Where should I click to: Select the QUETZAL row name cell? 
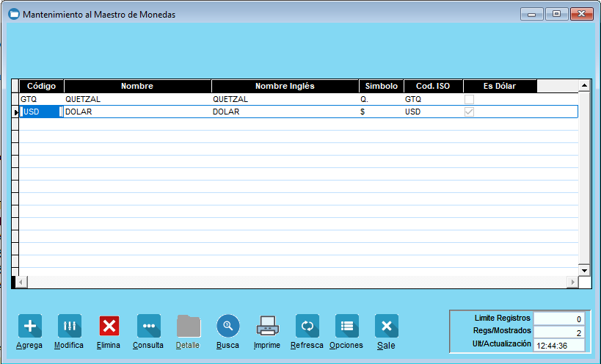(137, 99)
